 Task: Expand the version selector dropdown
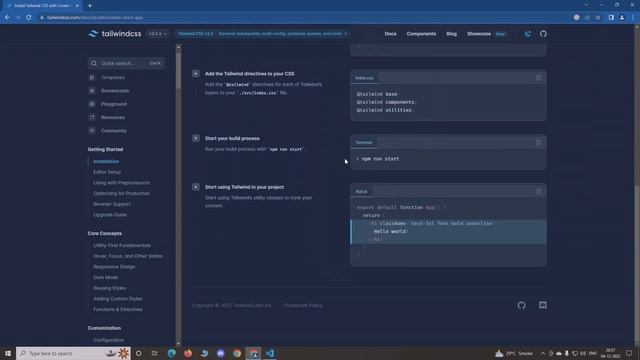pos(158,34)
